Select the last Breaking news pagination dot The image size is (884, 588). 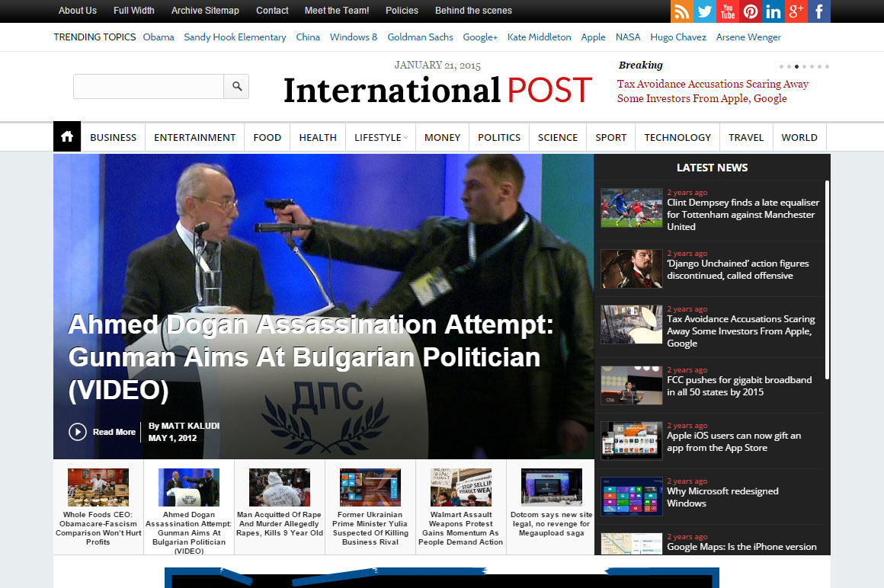(x=827, y=66)
